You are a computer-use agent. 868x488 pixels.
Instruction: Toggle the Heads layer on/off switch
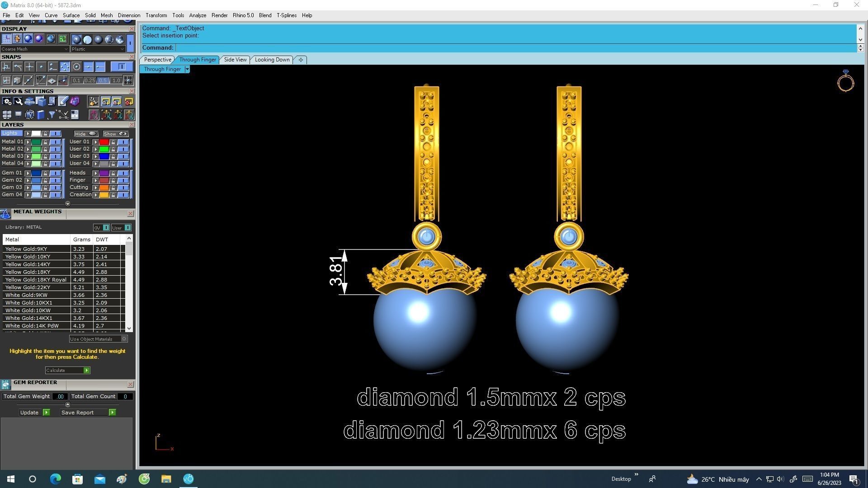[x=123, y=173]
